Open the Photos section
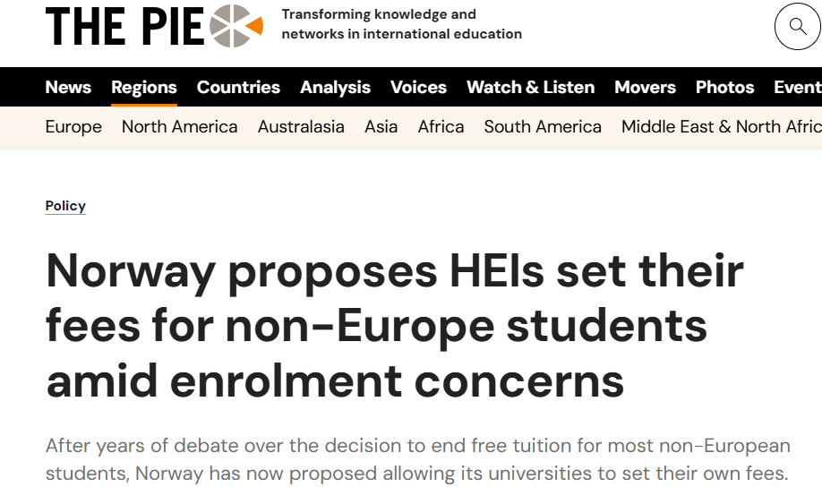Image resolution: width=822 pixels, height=504 pixels. [724, 87]
